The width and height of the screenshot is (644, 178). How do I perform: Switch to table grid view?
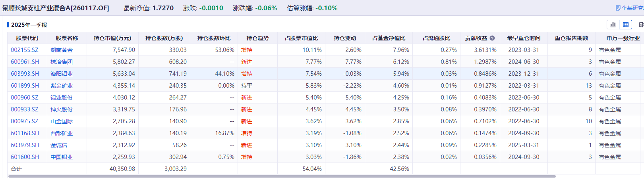point(625,25)
